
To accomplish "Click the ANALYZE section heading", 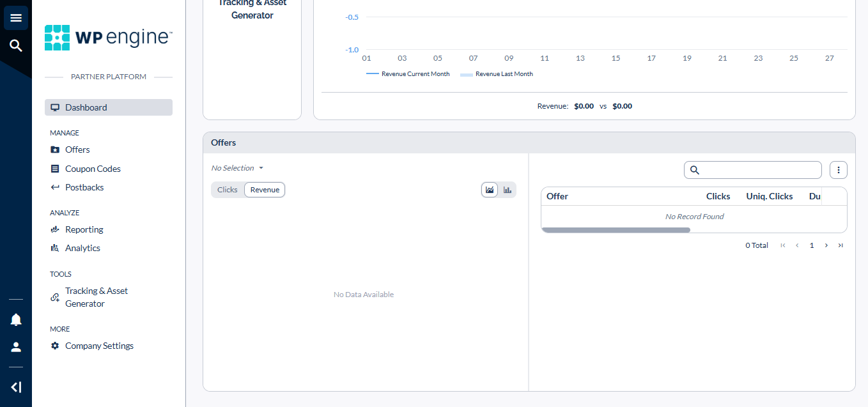I will 65,213.
